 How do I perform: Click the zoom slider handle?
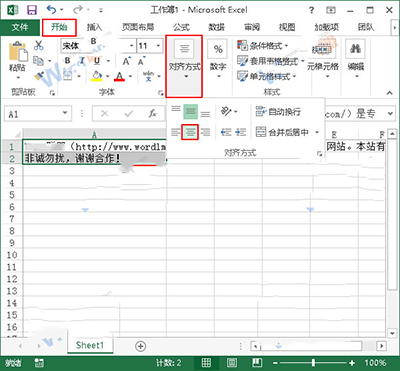tap(313, 362)
